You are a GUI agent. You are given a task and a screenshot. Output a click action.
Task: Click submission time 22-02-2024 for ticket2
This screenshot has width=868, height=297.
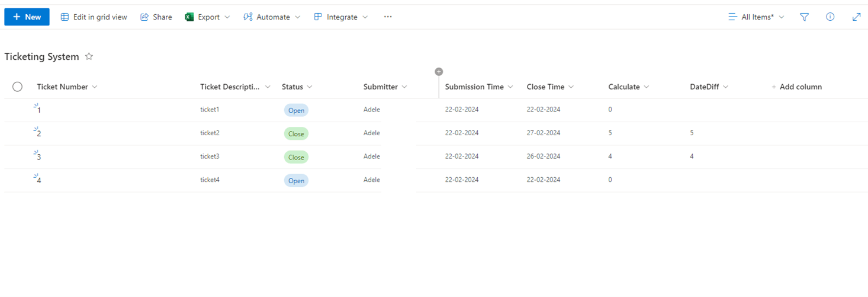(x=462, y=133)
